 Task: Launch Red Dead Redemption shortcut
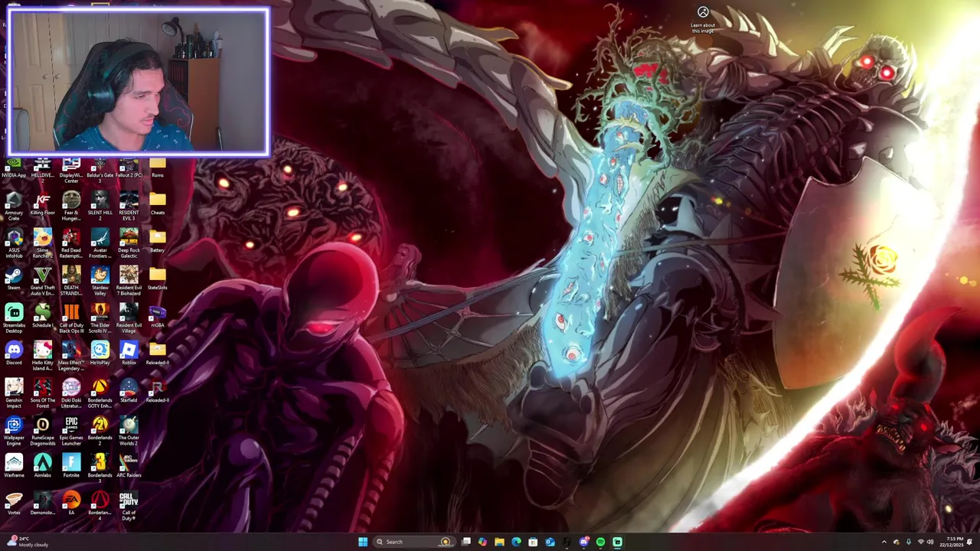[71, 243]
